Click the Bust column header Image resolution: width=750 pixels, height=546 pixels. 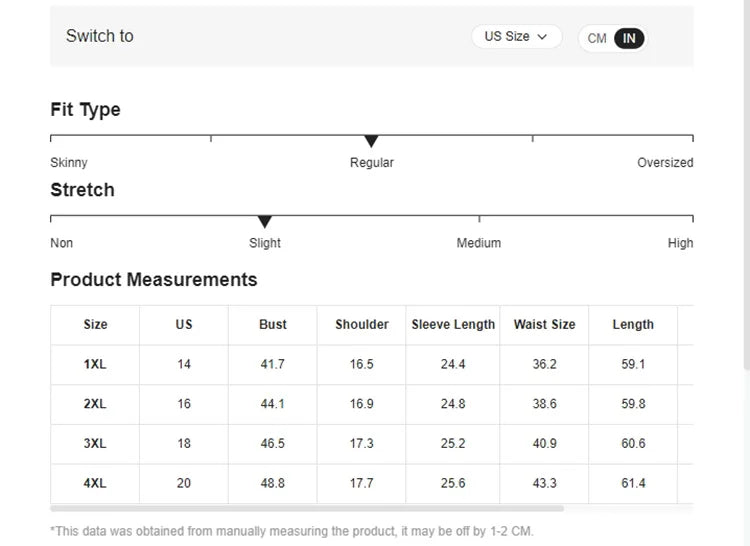[x=273, y=325]
